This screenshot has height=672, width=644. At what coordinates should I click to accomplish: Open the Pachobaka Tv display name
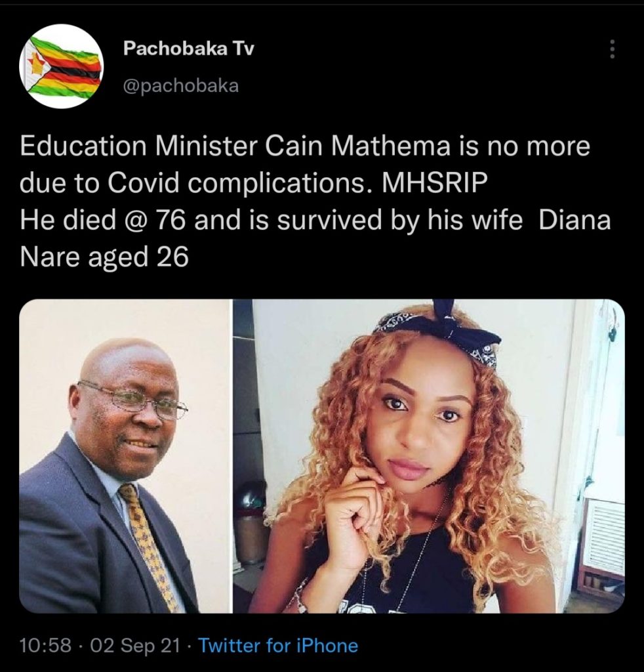coord(179,50)
